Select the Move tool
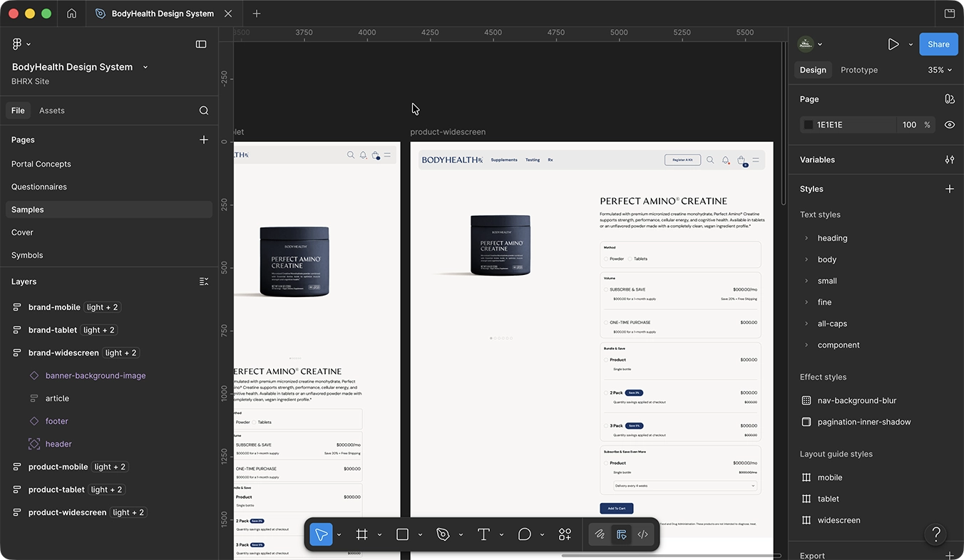Image resolution: width=964 pixels, height=560 pixels. point(321,534)
